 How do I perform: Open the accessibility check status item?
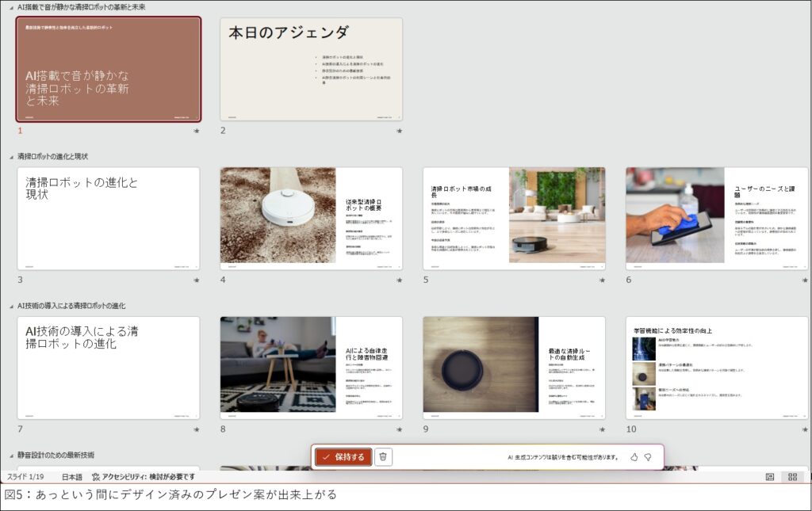point(143,477)
